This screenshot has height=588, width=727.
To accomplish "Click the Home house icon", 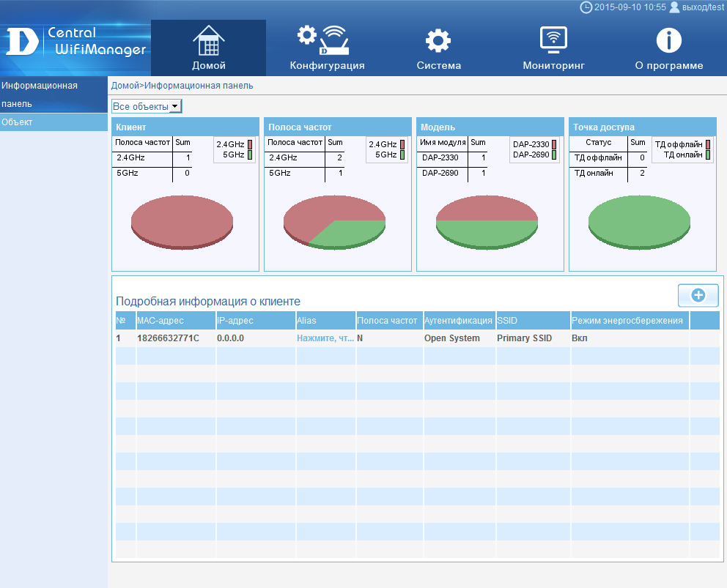I will pos(208,41).
